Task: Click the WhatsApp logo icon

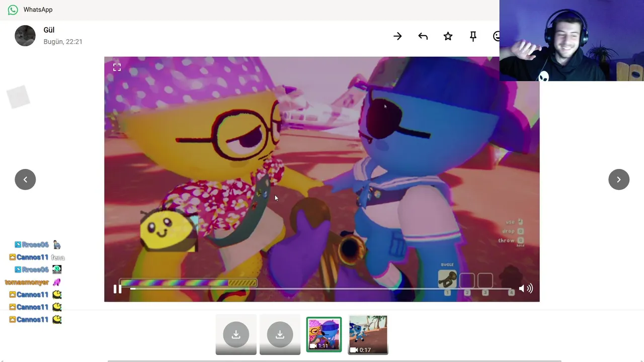Action: coord(13,10)
